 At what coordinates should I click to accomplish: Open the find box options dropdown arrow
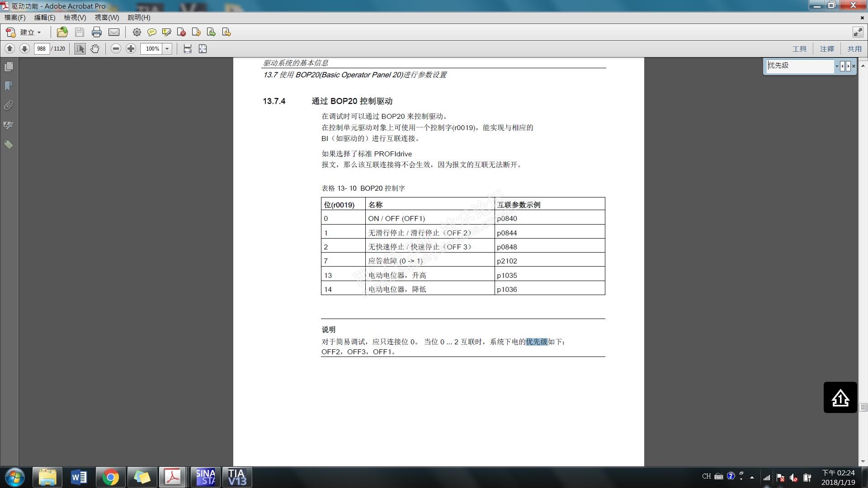837,66
